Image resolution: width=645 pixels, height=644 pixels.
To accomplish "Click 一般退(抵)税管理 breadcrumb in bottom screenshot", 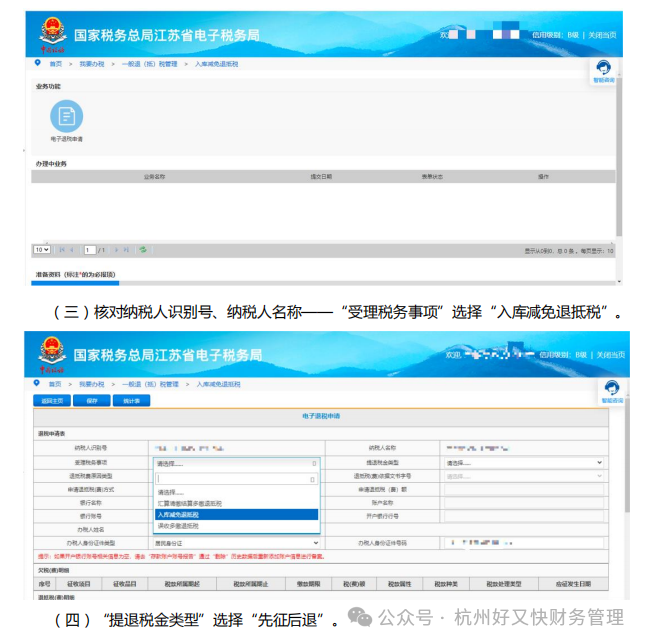I will pyautogui.click(x=150, y=384).
